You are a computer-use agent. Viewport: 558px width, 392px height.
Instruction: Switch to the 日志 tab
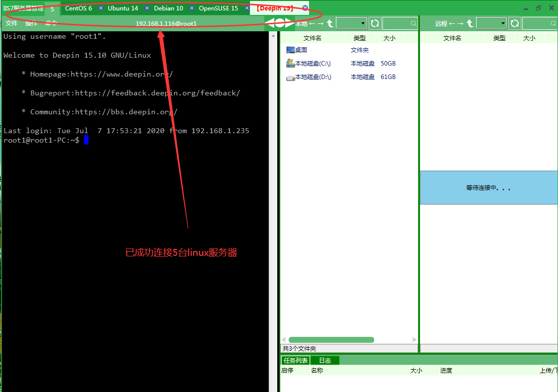coord(325,360)
